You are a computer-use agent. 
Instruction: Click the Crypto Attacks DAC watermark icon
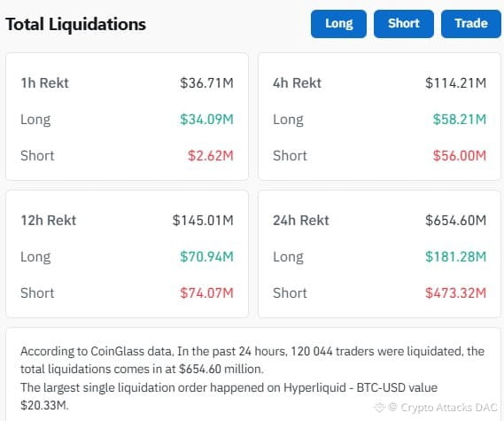click(x=380, y=407)
